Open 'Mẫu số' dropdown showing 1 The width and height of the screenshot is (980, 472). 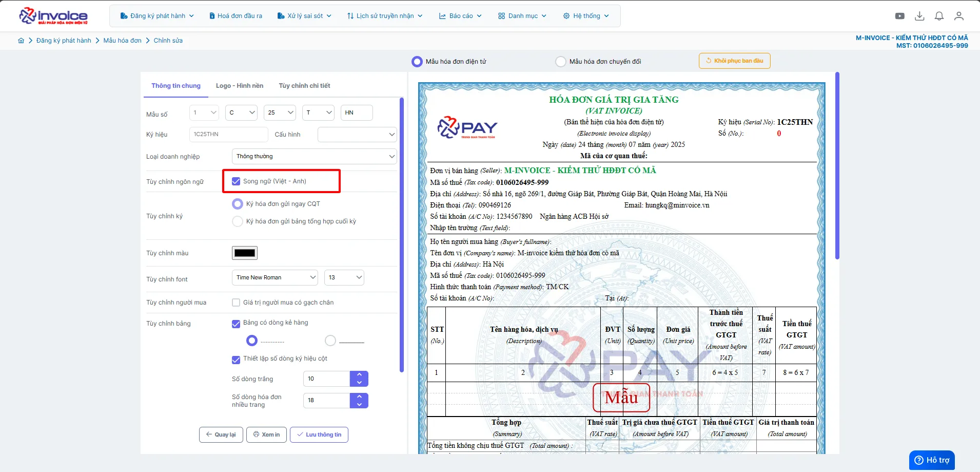pyautogui.click(x=205, y=112)
